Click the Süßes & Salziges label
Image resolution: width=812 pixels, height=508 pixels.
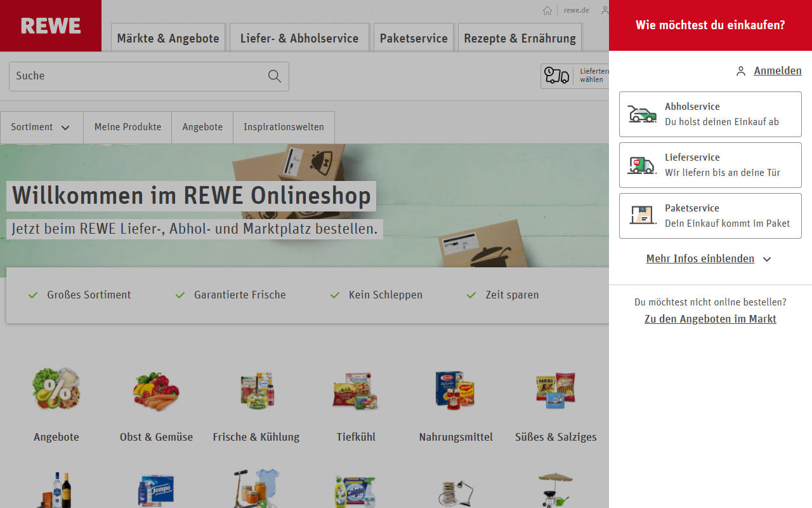(x=556, y=437)
